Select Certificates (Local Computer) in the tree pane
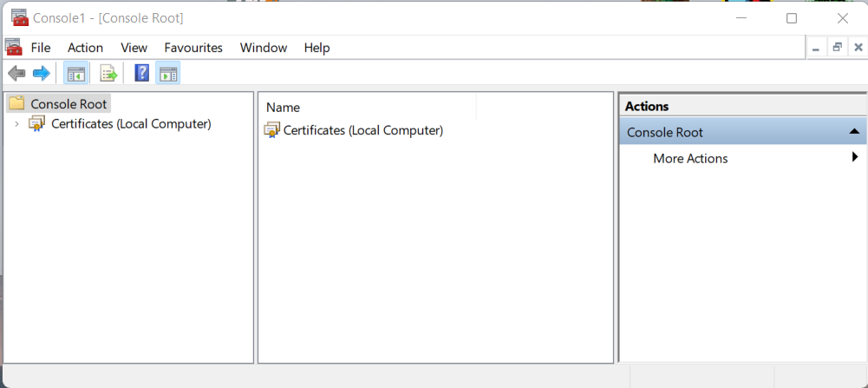 [x=131, y=123]
